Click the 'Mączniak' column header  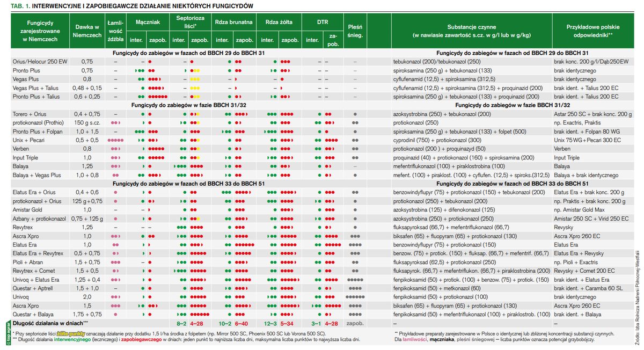click(x=148, y=23)
